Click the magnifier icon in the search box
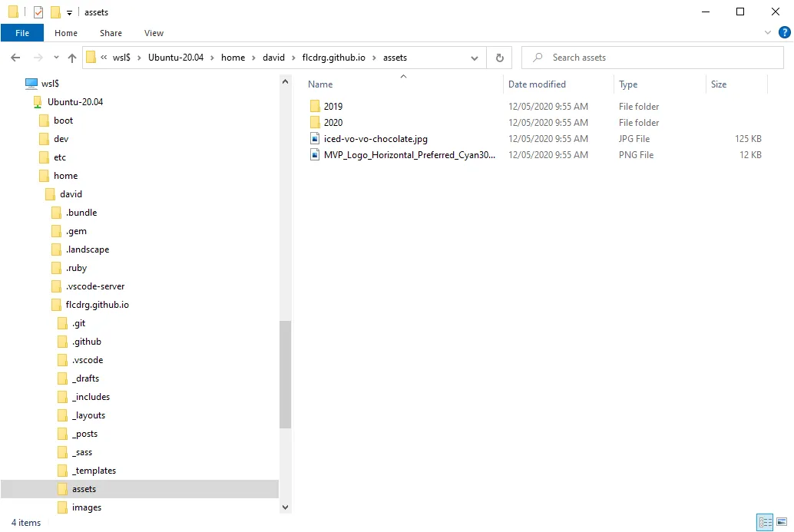794x532 pixels. tap(538, 58)
